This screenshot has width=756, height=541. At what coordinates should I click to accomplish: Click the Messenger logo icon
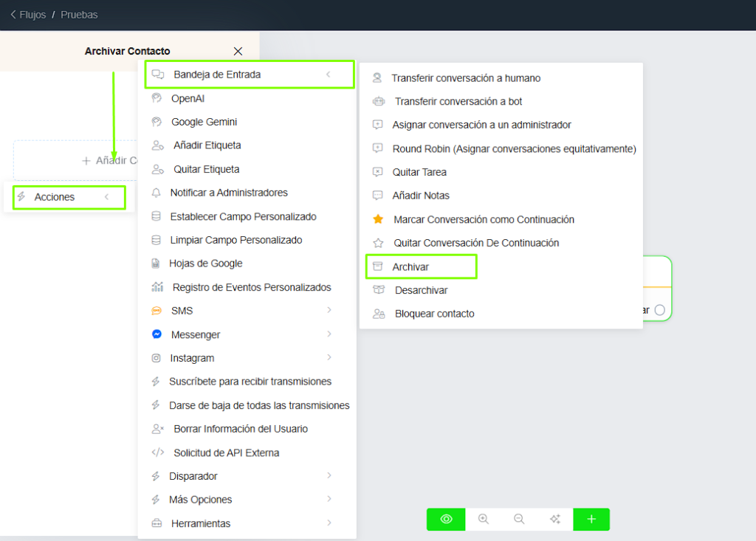tap(157, 334)
